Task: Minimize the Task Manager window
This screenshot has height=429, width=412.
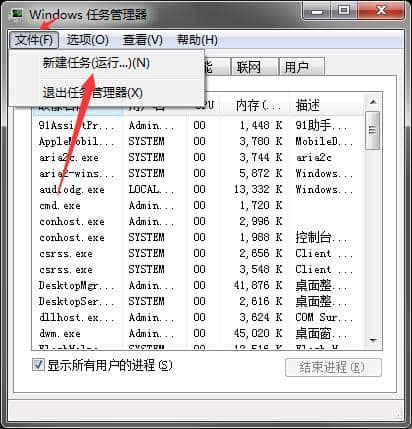Action: click(317, 11)
